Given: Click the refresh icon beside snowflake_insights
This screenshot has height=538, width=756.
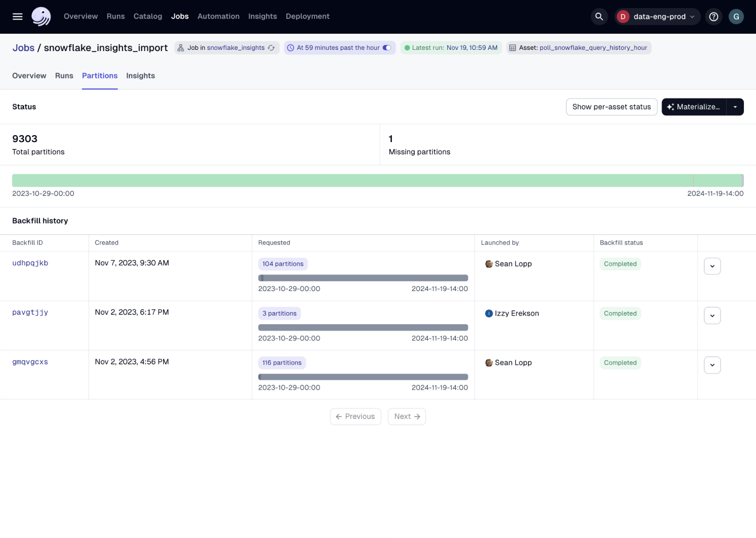Looking at the screenshot, I should [271, 48].
